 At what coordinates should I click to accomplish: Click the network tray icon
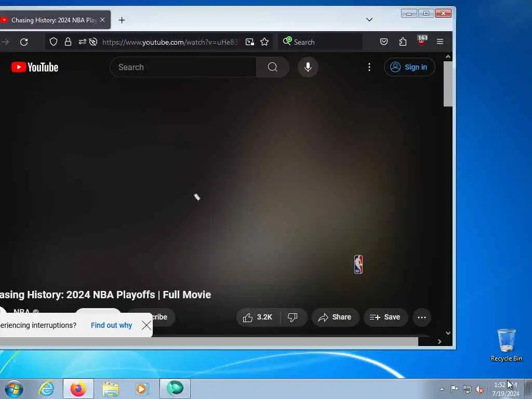tap(467, 390)
